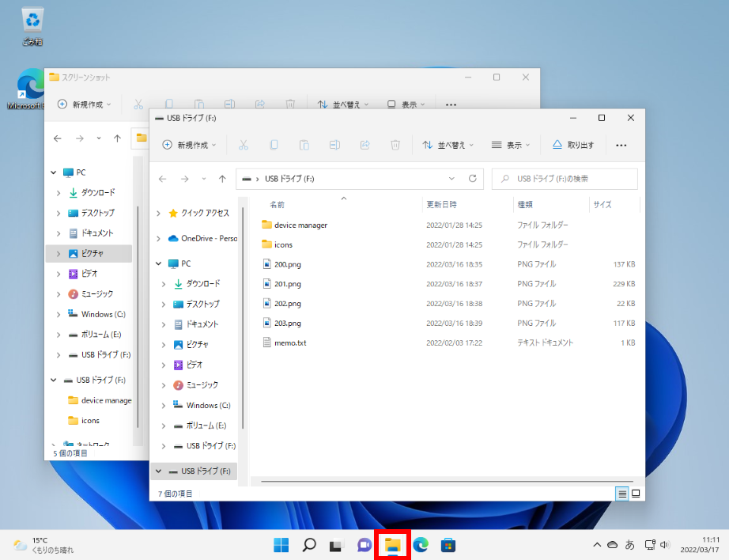Open ごみ箱 recycle bin on desktop
Image resolution: width=729 pixels, height=560 pixels.
32,27
